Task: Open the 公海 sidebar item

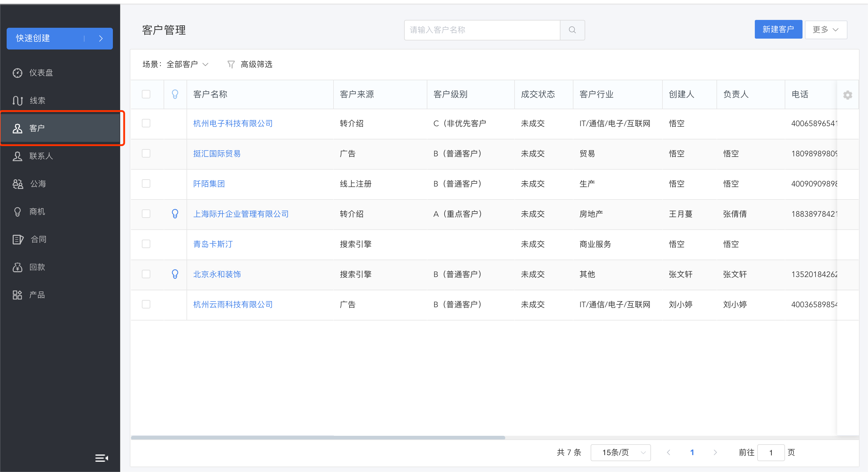Action: coord(60,183)
